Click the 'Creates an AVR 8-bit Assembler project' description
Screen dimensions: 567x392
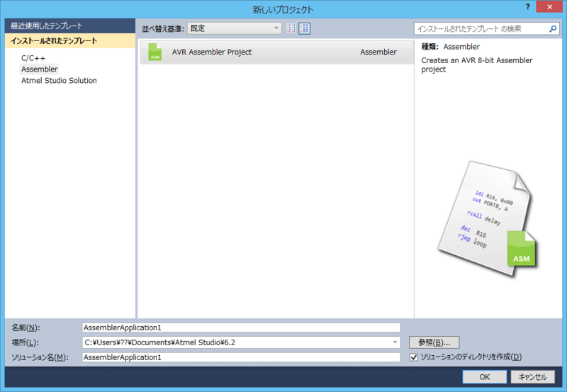coord(476,65)
